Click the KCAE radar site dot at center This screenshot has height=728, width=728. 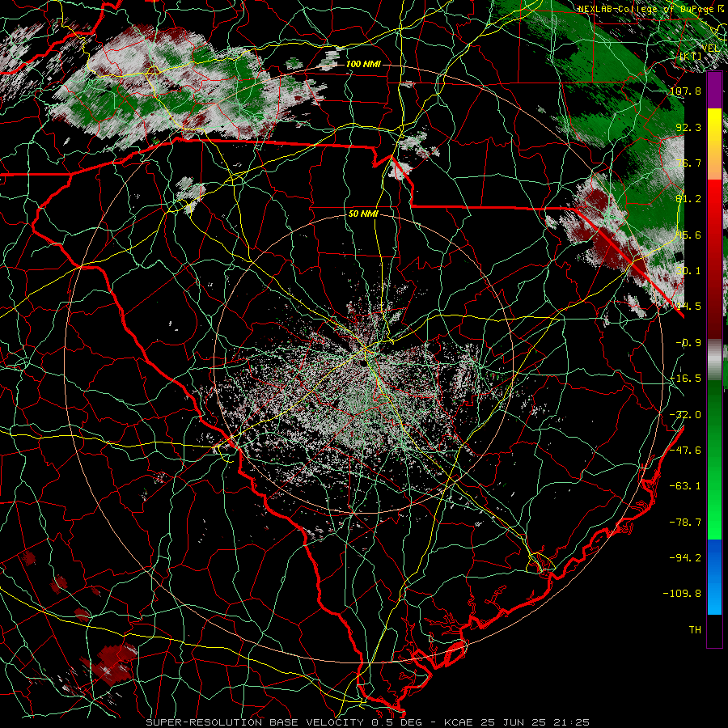point(363,364)
